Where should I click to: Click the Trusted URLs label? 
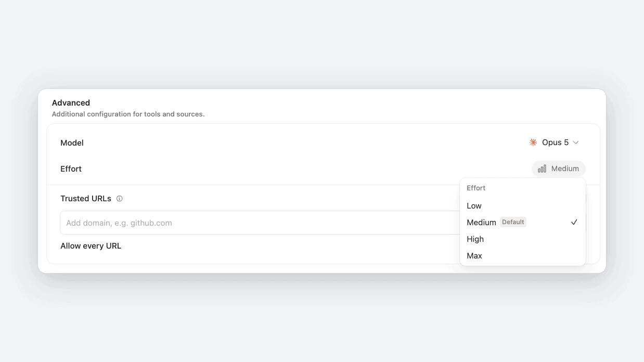coord(86,199)
